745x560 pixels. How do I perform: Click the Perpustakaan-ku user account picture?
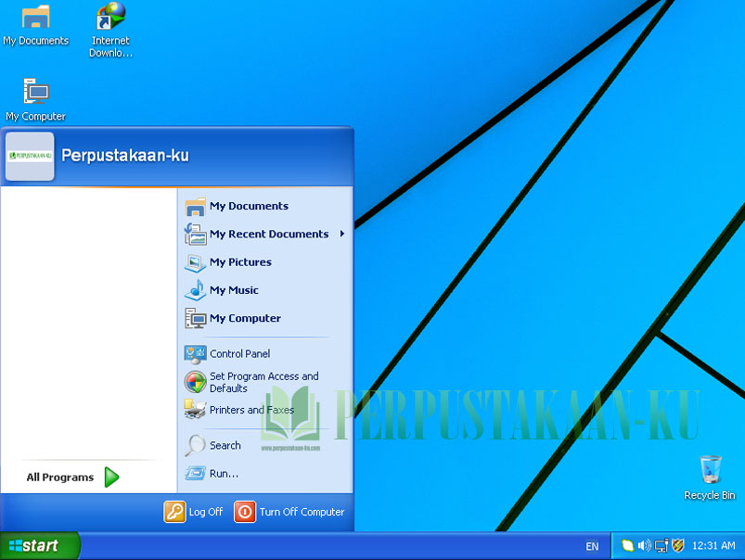pyautogui.click(x=30, y=157)
